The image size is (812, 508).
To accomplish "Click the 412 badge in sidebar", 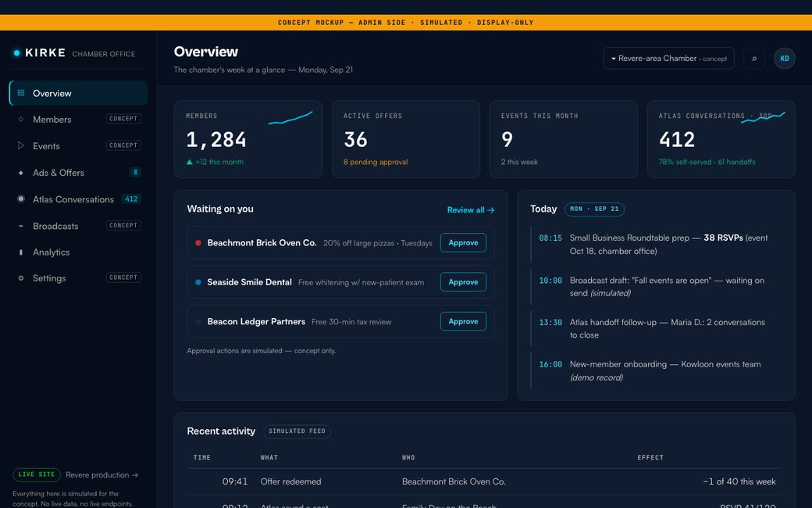I will pos(131,199).
